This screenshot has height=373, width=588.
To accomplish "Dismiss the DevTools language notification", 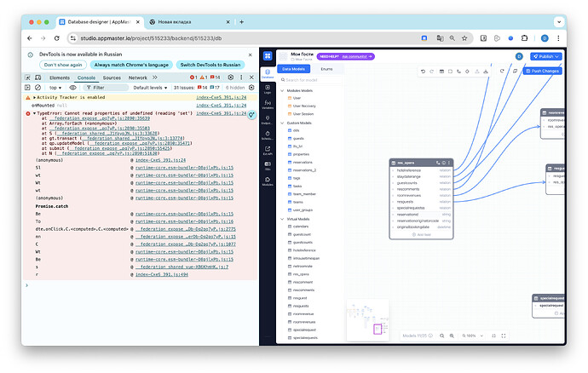I will click(x=251, y=55).
